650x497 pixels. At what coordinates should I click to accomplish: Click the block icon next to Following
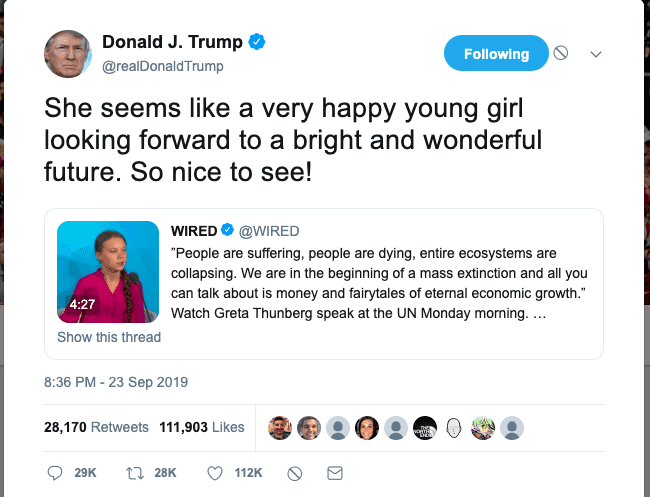tap(561, 54)
